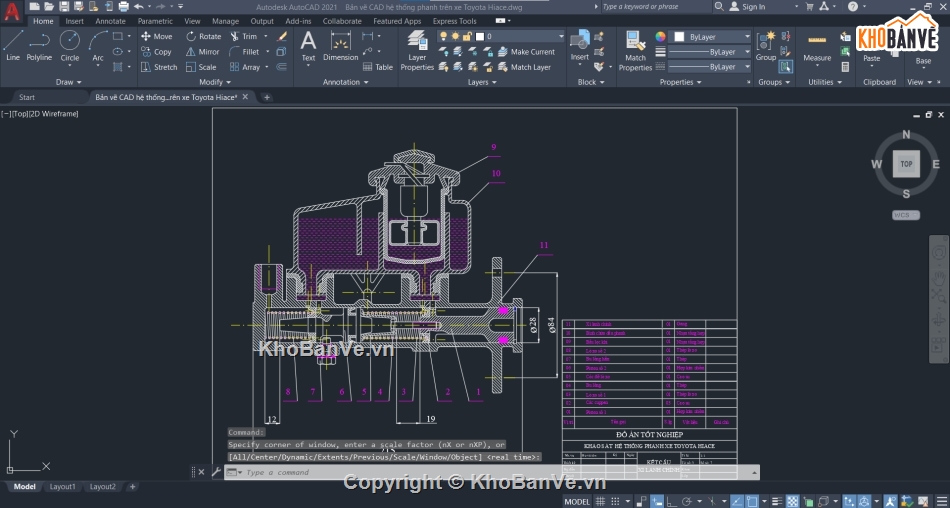Select the Line drawing tool
The width and height of the screenshot is (950, 508).
[x=13, y=46]
